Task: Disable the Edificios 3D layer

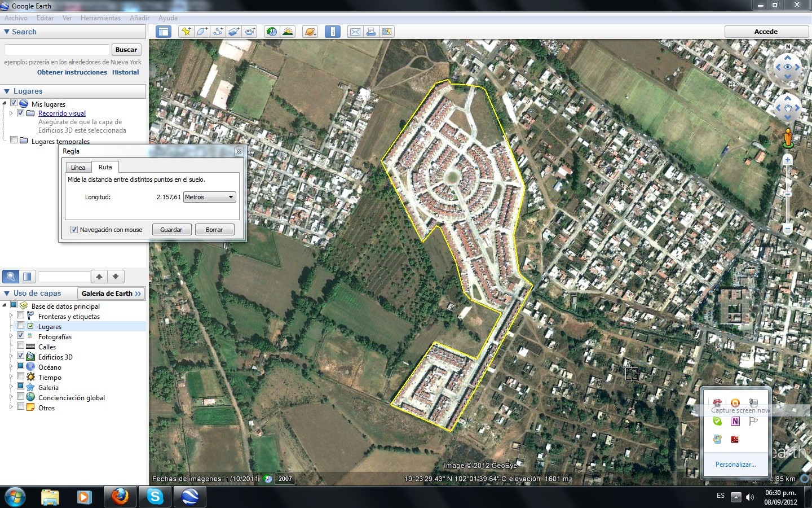Action: click(20, 357)
